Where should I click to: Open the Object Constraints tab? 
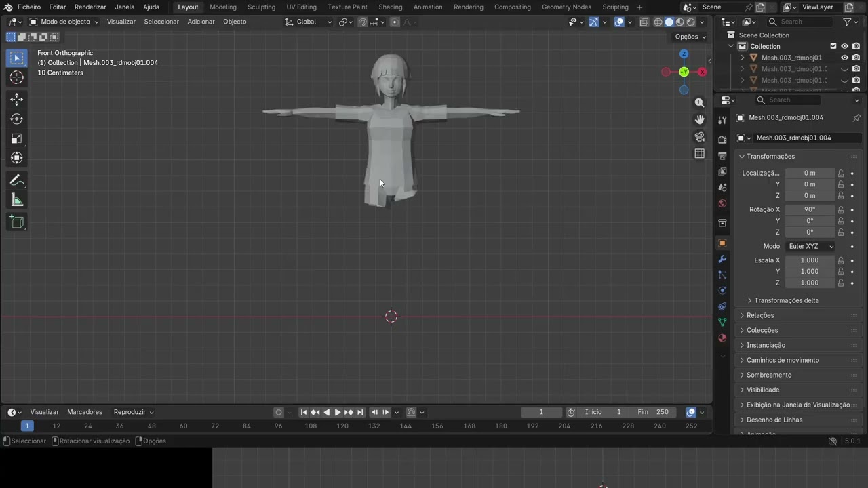[x=722, y=306]
